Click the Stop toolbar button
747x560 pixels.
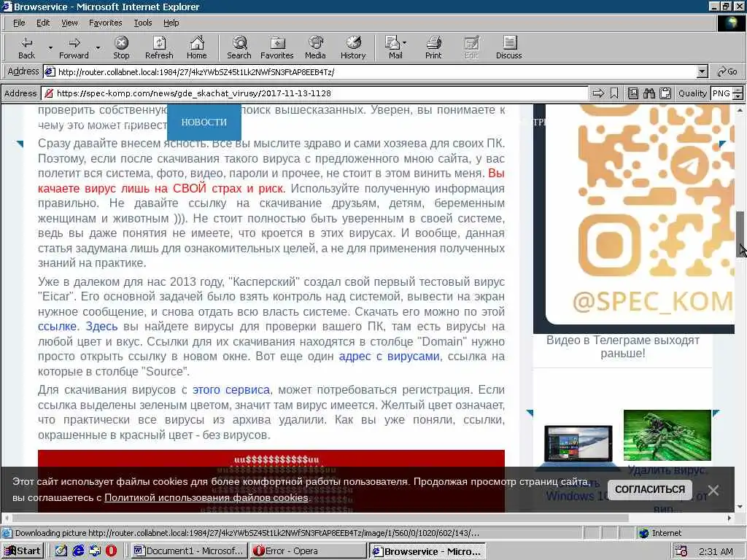coord(121,47)
